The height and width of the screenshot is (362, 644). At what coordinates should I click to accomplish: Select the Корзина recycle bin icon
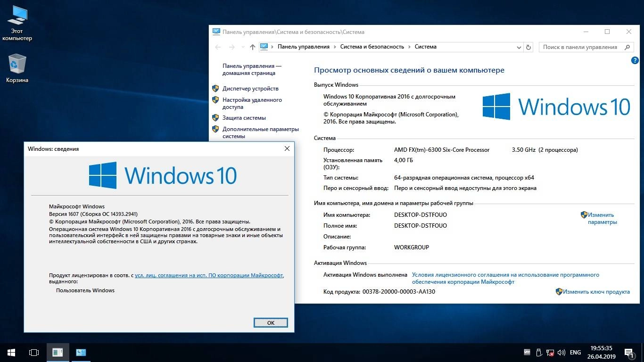coord(17,68)
